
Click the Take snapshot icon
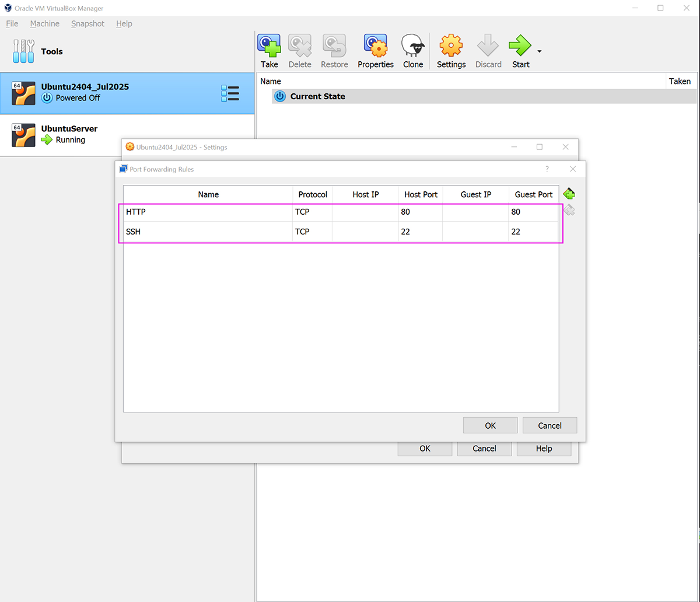click(269, 45)
